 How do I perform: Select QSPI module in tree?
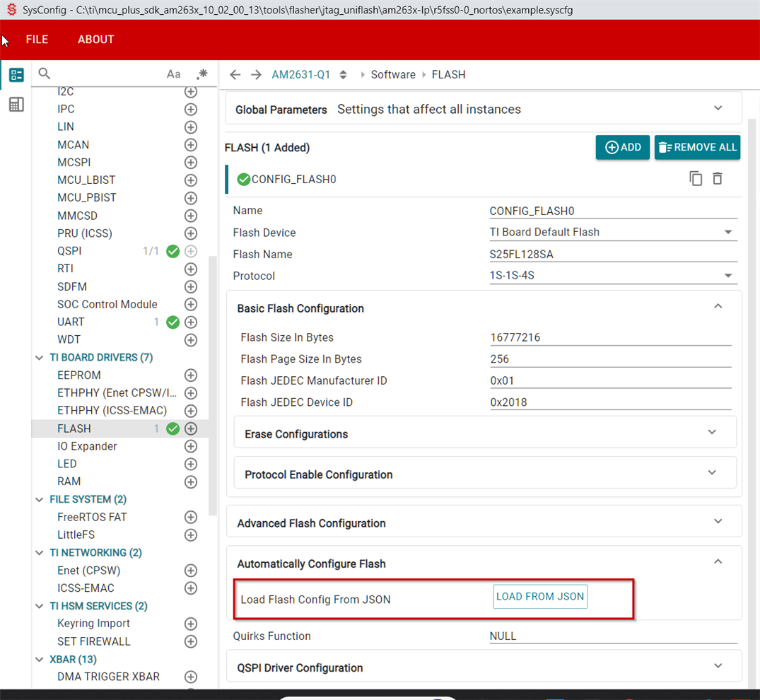[x=69, y=251]
